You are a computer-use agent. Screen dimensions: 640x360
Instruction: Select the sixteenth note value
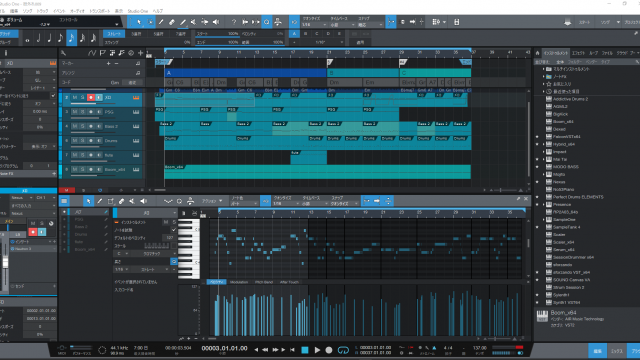click(71, 38)
